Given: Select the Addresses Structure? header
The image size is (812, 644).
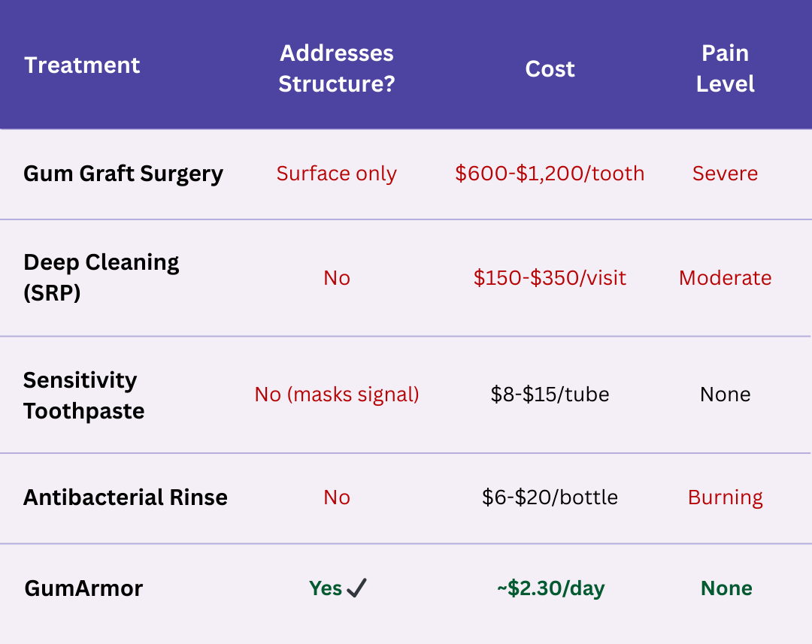Looking at the screenshot, I should (x=336, y=68).
